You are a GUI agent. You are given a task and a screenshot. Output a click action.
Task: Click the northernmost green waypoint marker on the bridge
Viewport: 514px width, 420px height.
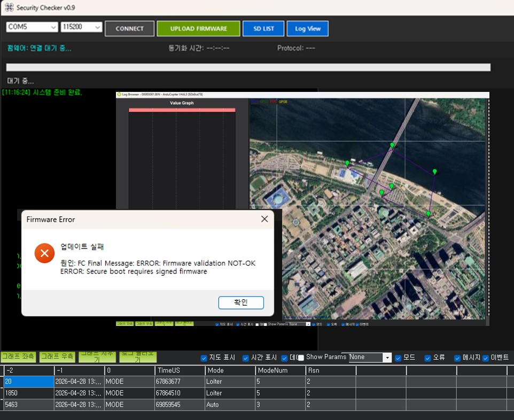pos(392,145)
